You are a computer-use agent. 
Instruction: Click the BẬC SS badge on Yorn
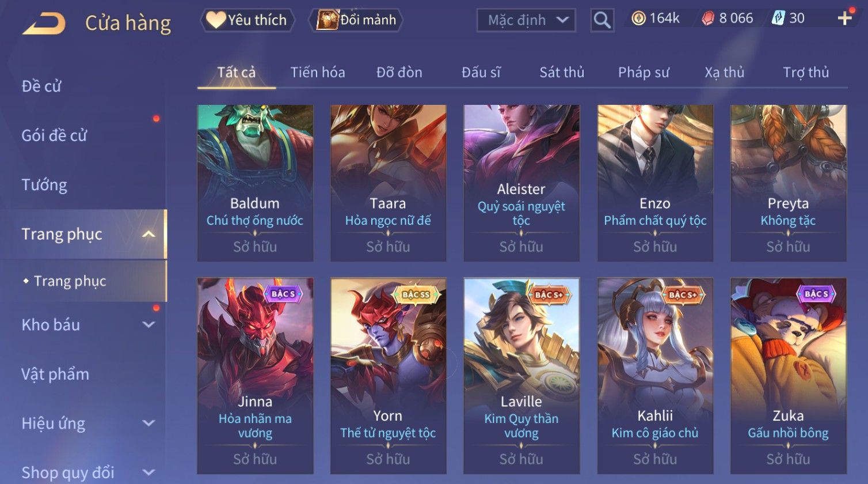click(x=416, y=294)
